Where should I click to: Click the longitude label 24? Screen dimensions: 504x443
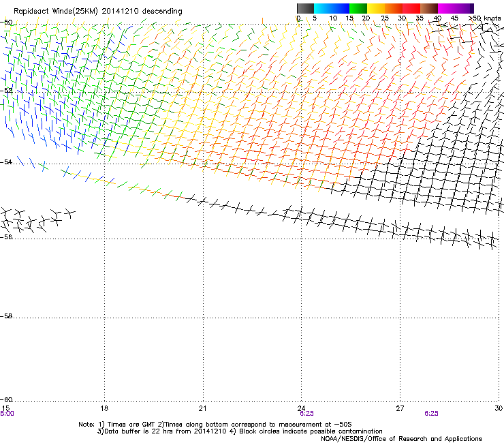(x=301, y=408)
